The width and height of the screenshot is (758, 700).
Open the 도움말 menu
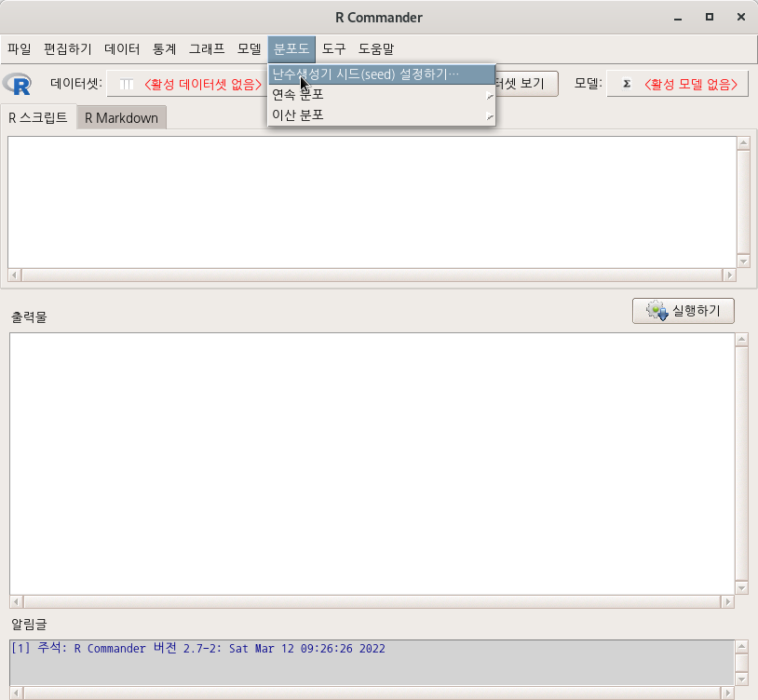coord(376,48)
